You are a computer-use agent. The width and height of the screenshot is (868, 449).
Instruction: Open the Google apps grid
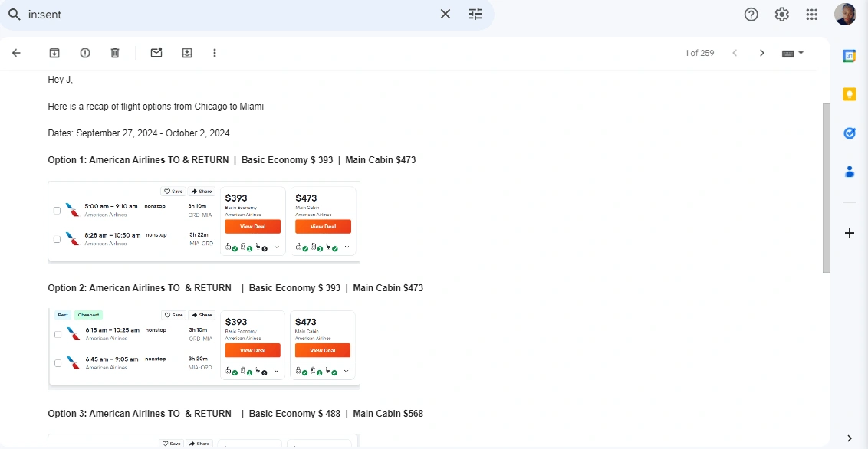[x=811, y=15]
